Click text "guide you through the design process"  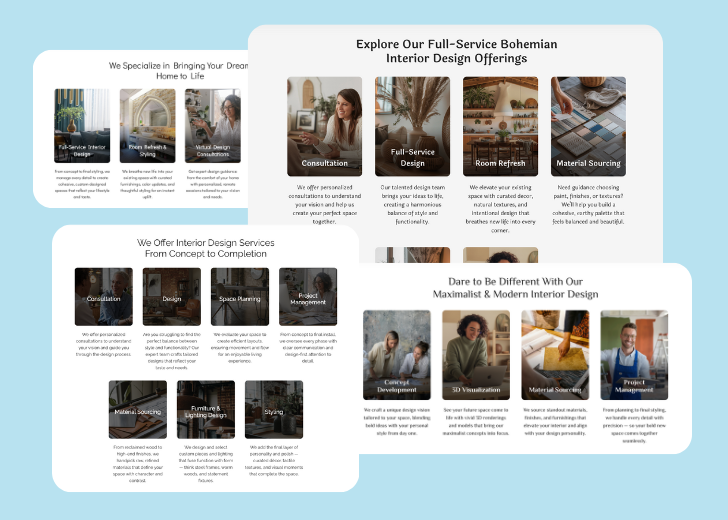(104, 351)
